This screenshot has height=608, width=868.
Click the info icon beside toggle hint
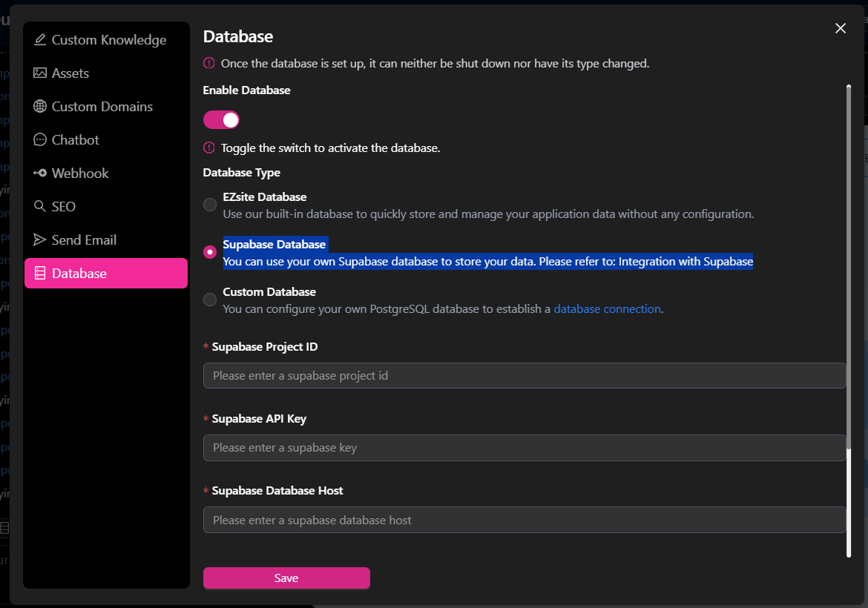click(208, 147)
